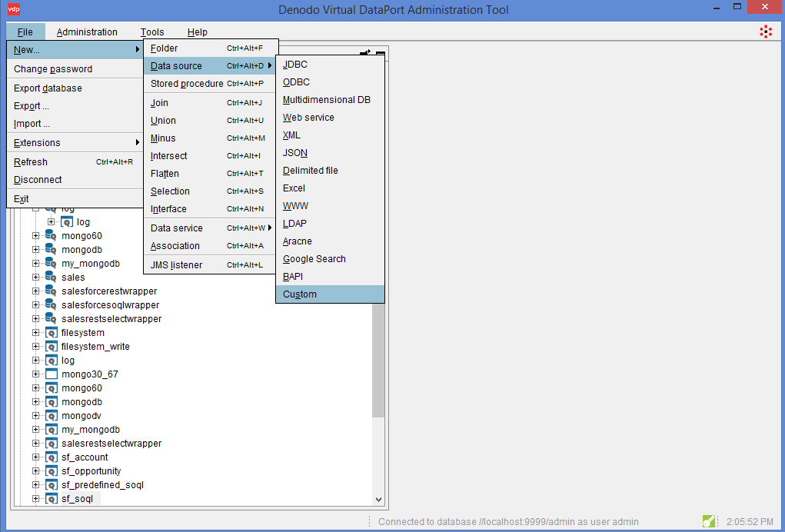Choose Import... from File menu
This screenshot has width=785, height=532.
coord(75,124)
